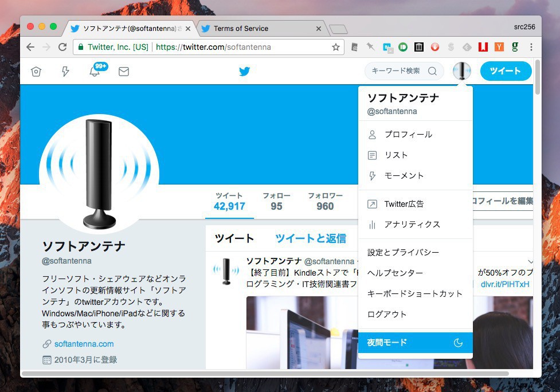The width and height of the screenshot is (560, 392).
Task: View フォロワー count 960
Action: (x=325, y=202)
